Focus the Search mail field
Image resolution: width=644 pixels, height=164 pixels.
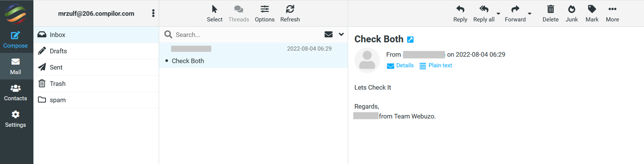coord(247,35)
